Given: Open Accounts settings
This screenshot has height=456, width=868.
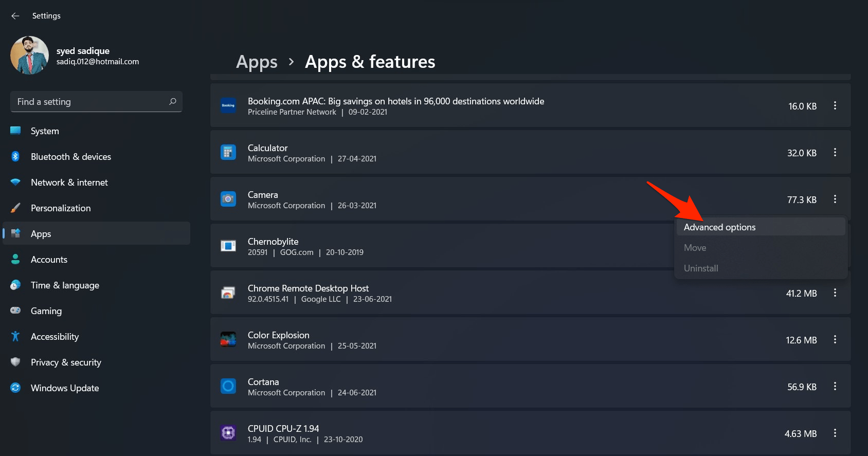Looking at the screenshot, I should (x=96, y=260).
